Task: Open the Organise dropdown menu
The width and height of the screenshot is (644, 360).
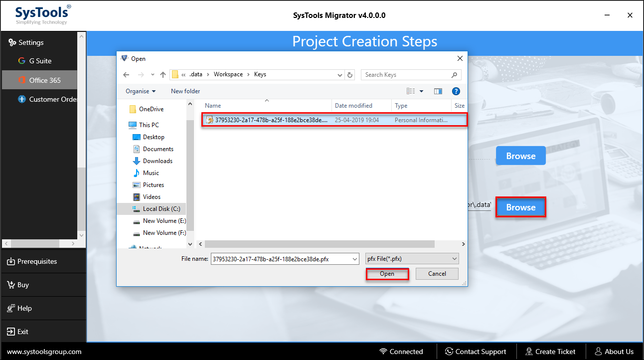Action: pyautogui.click(x=141, y=91)
